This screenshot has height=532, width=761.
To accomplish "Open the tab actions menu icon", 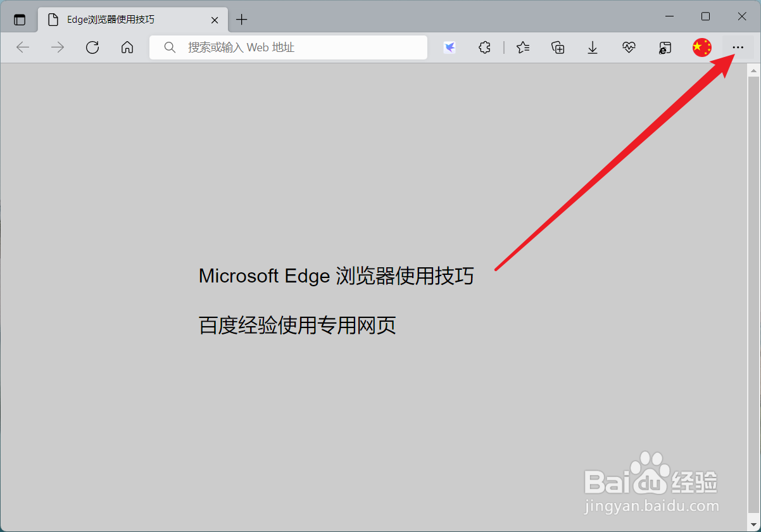I will 20,20.
